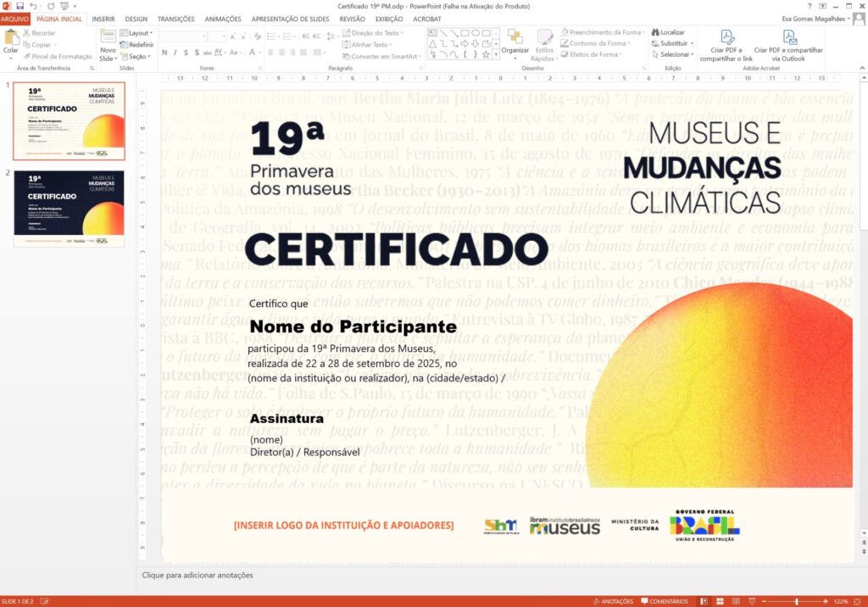Screen dimensions: 868x607
Task: Click the Redefinir button
Action: pos(137,45)
